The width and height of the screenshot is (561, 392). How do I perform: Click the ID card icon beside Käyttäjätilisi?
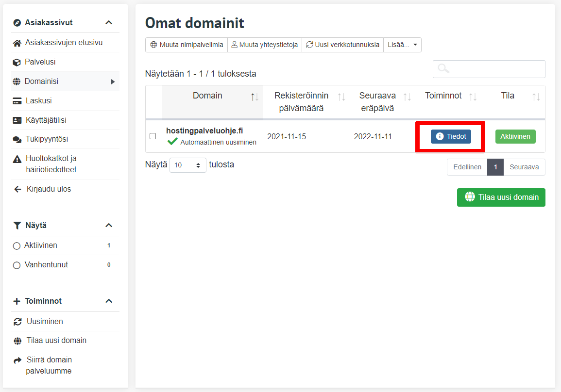tap(17, 120)
